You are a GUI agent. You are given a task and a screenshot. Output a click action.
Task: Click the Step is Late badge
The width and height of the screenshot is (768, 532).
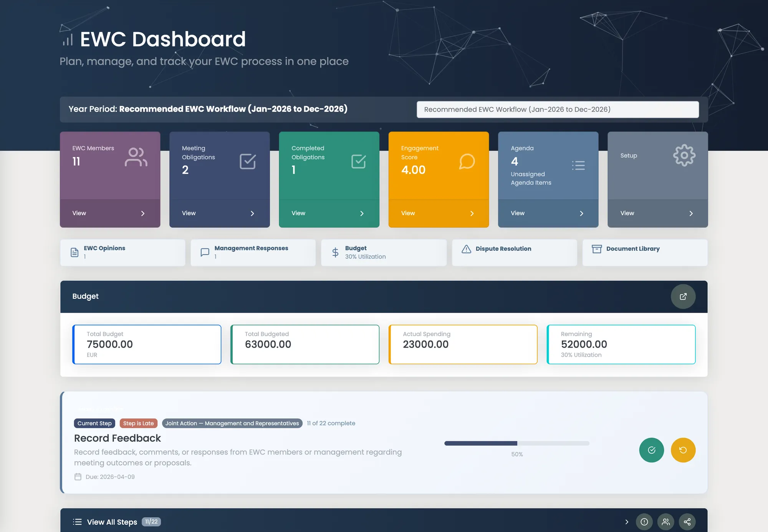(139, 423)
